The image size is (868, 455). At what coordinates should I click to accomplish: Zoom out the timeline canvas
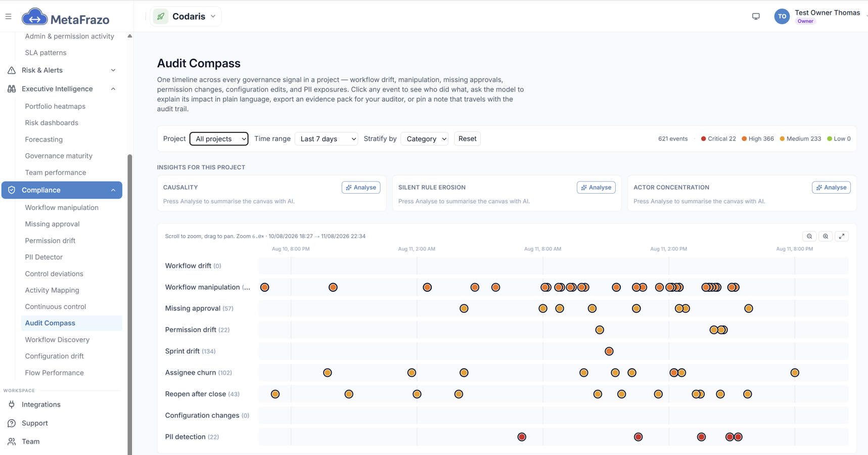[809, 236]
